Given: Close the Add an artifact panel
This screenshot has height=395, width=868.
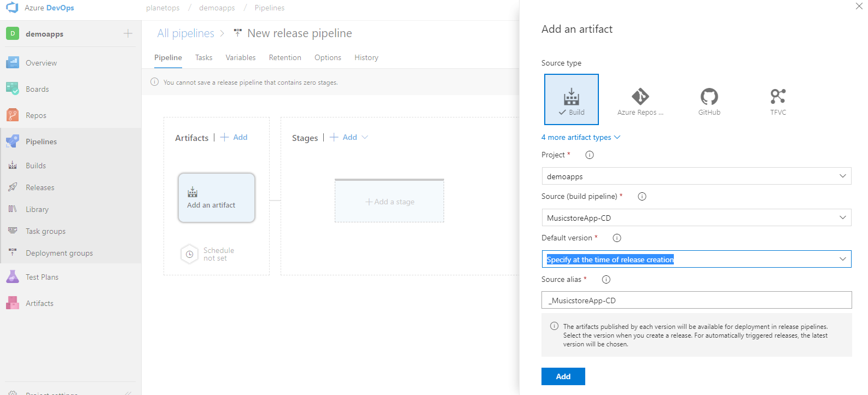Looking at the screenshot, I should click(859, 7).
